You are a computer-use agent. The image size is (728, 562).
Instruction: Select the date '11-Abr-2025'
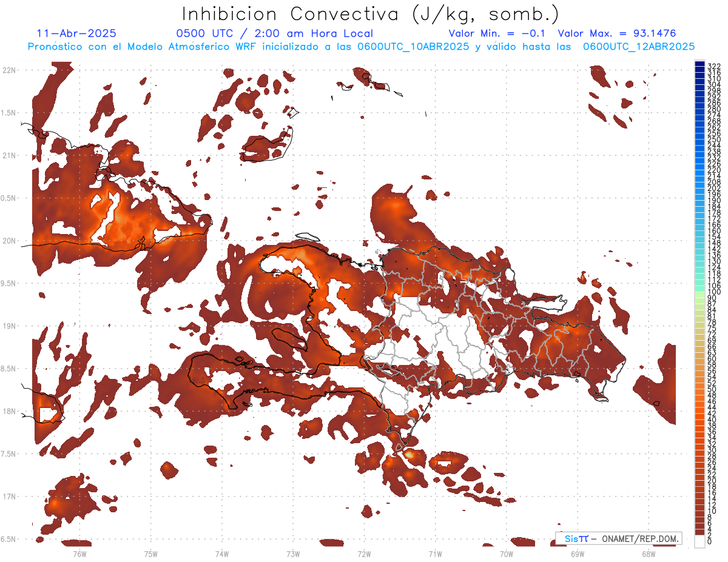(x=76, y=33)
